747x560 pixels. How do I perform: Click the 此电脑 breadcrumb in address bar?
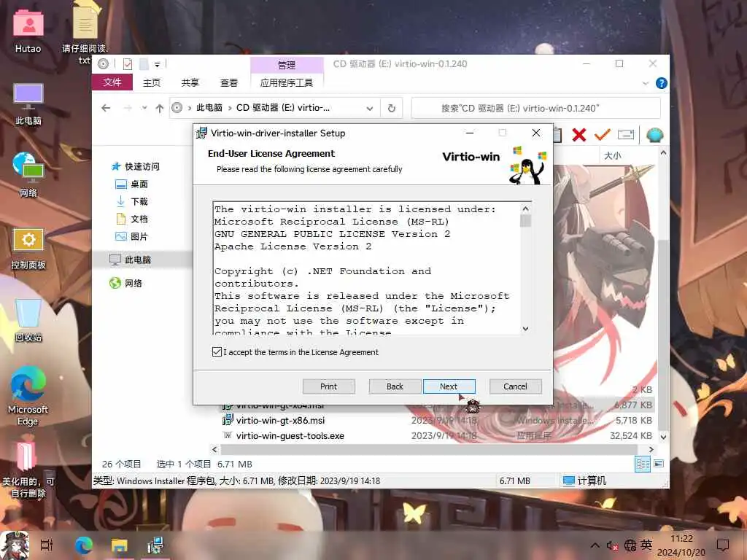pyautogui.click(x=209, y=108)
